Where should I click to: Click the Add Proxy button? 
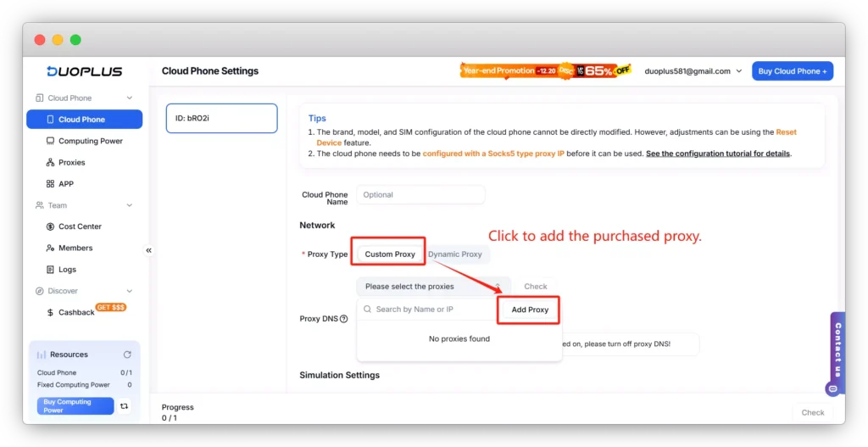[x=530, y=310]
